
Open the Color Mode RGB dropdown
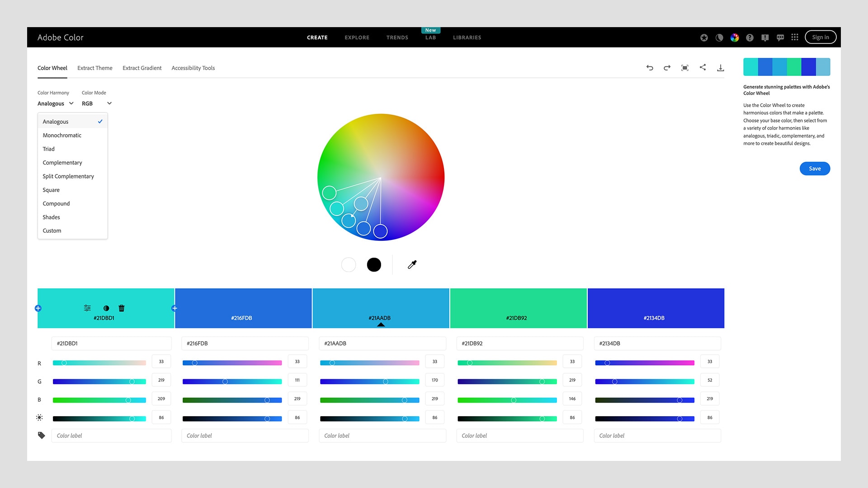coord(96,103)
